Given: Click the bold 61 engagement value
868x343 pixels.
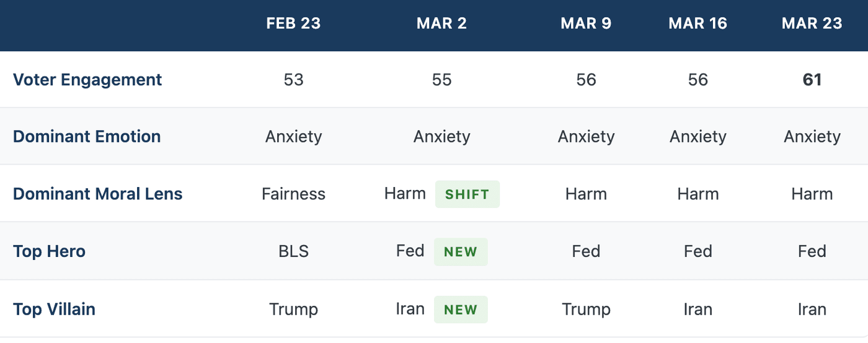Looking at the screenshot, I should tap(812, 80).
